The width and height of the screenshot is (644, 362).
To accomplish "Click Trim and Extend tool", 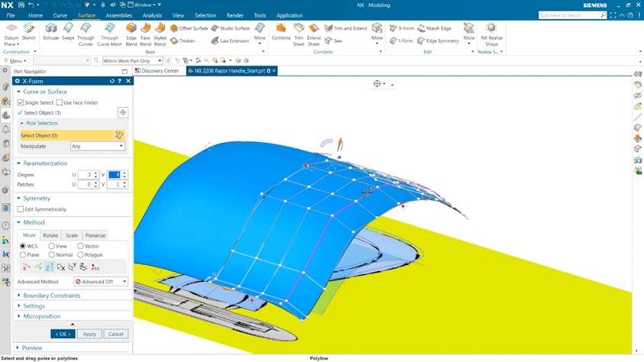I will tap(345, 28).
